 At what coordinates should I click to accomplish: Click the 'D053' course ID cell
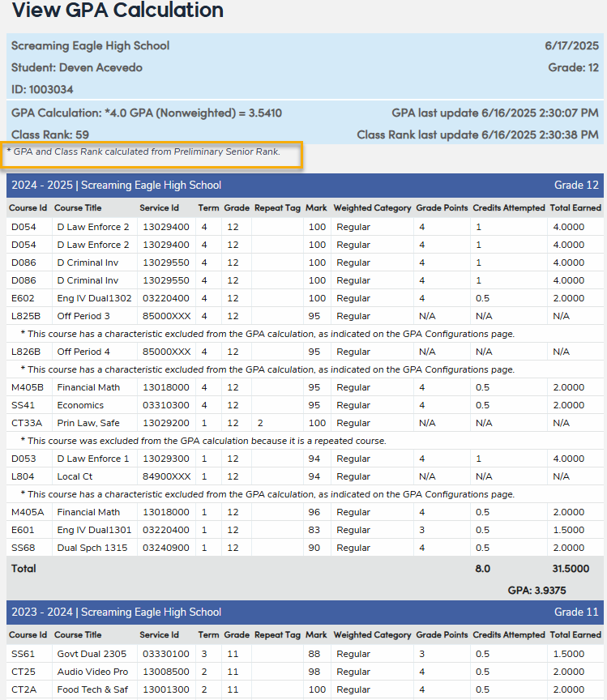click(24, 459)
